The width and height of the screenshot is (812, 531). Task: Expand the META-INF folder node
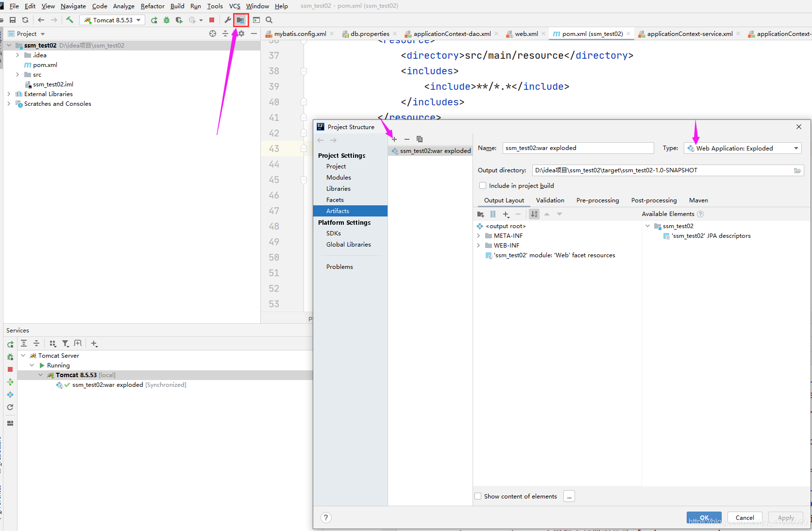(x=479, y=236)
